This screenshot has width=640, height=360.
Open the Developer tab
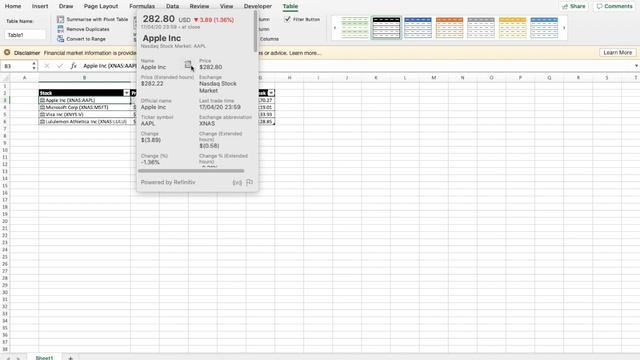[x=258, y=6]
